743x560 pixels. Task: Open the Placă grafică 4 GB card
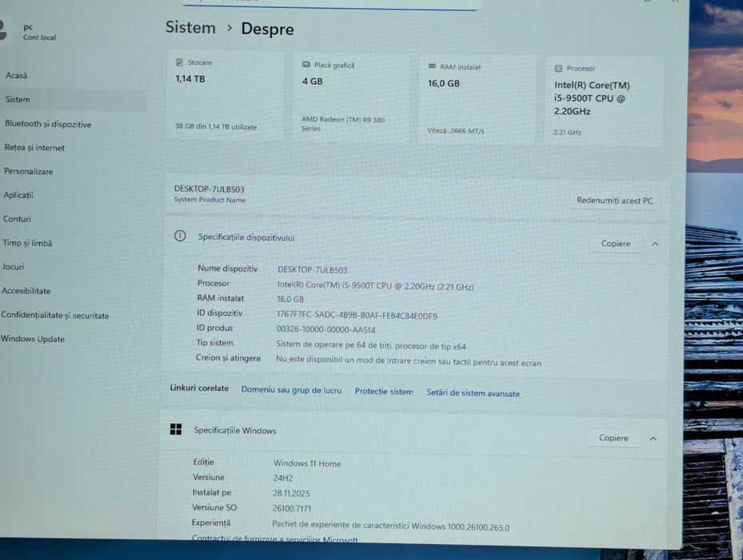coord(351,98)
